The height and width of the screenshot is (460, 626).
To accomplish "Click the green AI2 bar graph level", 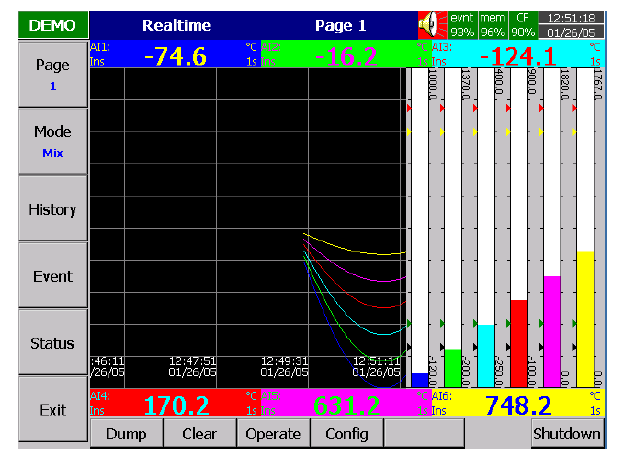I will click(453, 368).
